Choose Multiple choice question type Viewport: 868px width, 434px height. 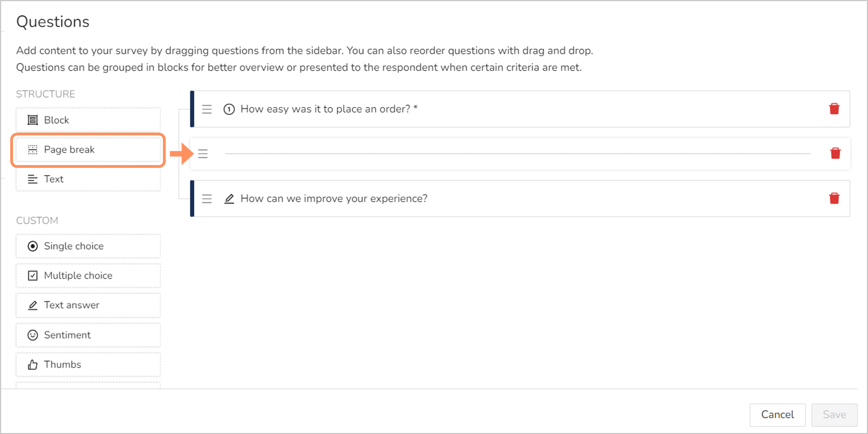88,276
